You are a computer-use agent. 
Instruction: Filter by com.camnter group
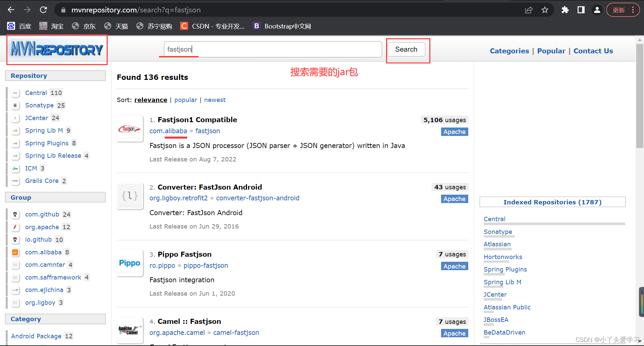(x=45, y=265)
